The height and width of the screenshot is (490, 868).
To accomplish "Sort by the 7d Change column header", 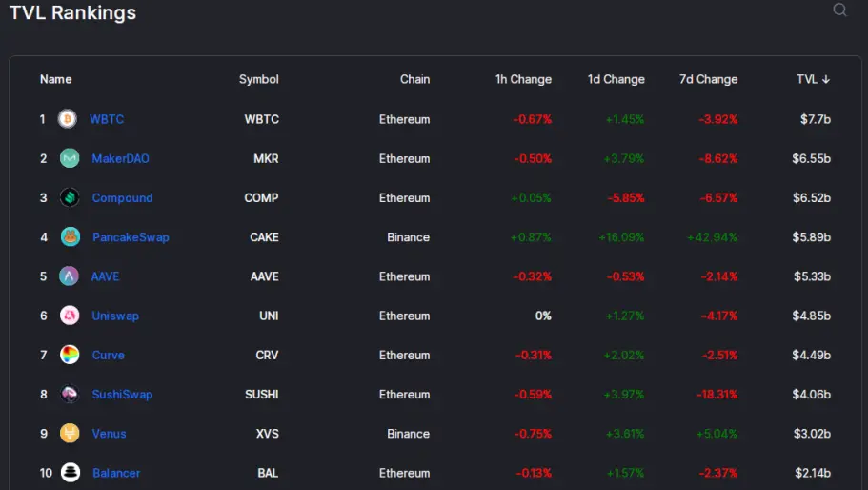I will [x=709, y=79].
